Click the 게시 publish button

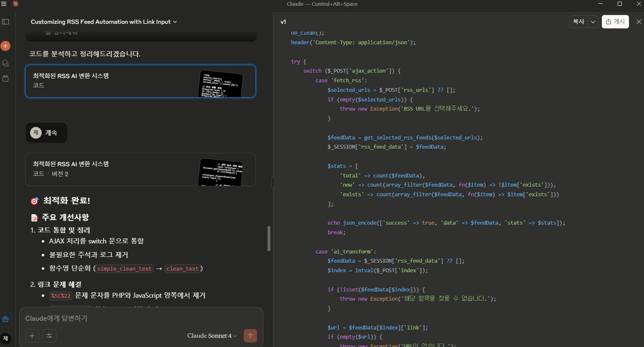click(615, 22)
